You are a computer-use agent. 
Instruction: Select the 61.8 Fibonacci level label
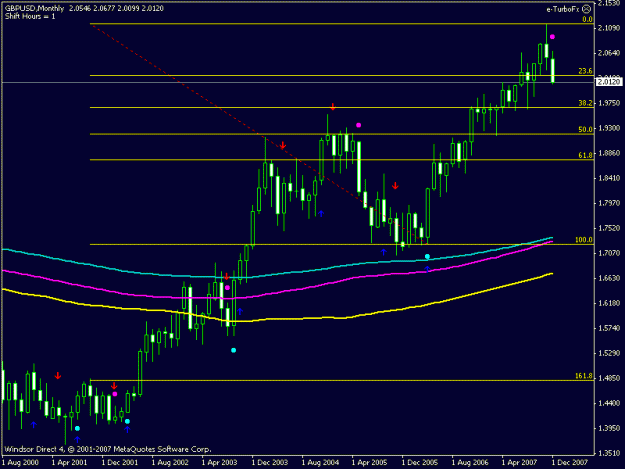[x=585, y=155]
